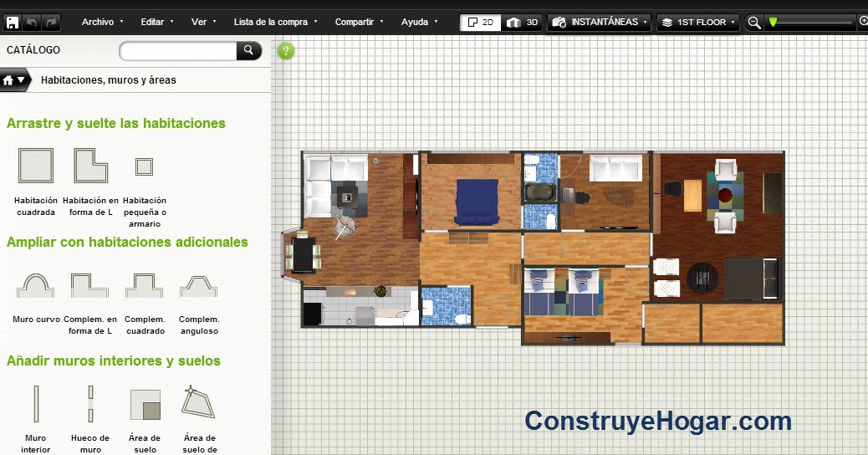Click the undo arrow icon
Viewport: 868px width, 455px height.
pyautogui.click(x=32, y=23)
